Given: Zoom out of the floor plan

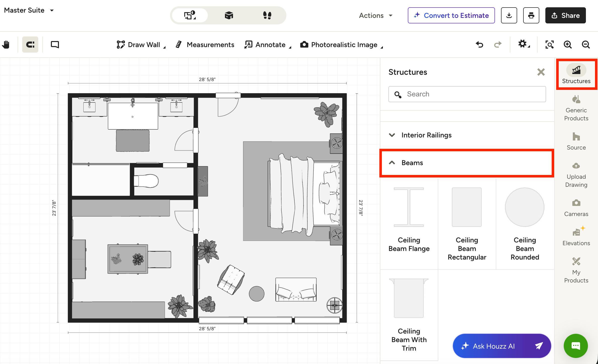Looking at the screenshot, I should pos(586,45).
